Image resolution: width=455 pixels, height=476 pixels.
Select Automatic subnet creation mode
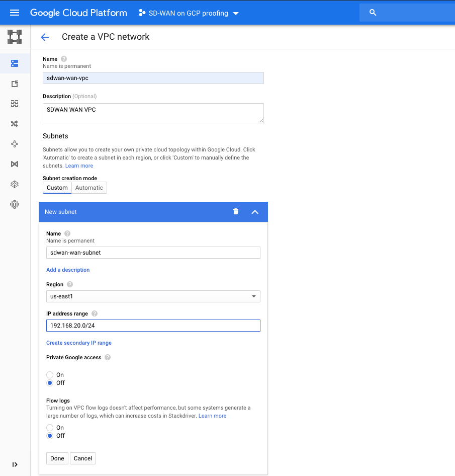click(x=89, y=188)
